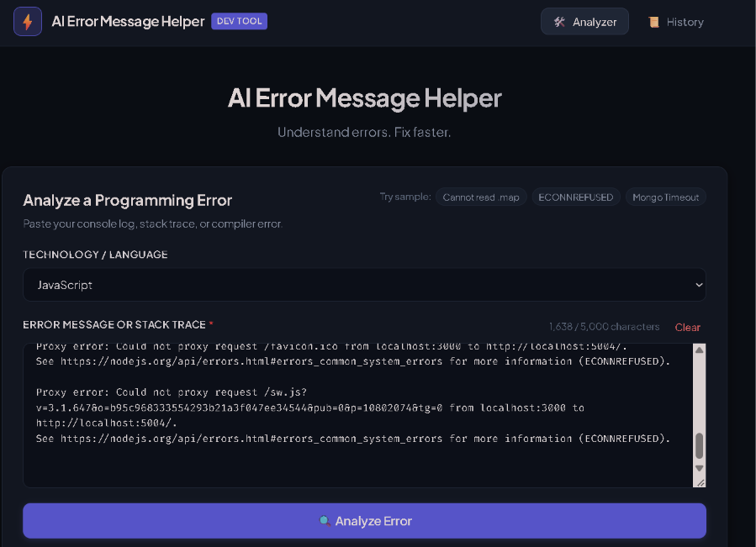Image resolution: width=756 pixels, height=547 pixels.
Task: Open the Analyzer tab
Action: tap(584, 22)
